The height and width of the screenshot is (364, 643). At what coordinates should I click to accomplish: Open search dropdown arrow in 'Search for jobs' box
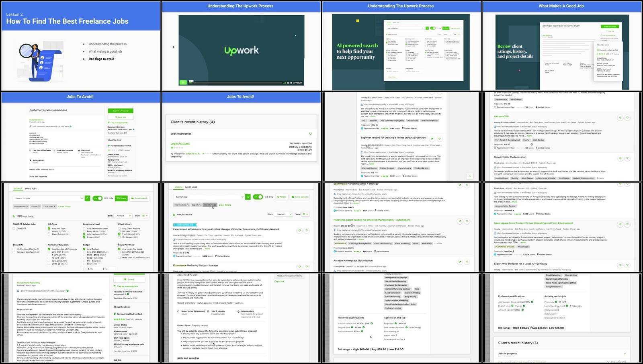[x=82, y=198]
